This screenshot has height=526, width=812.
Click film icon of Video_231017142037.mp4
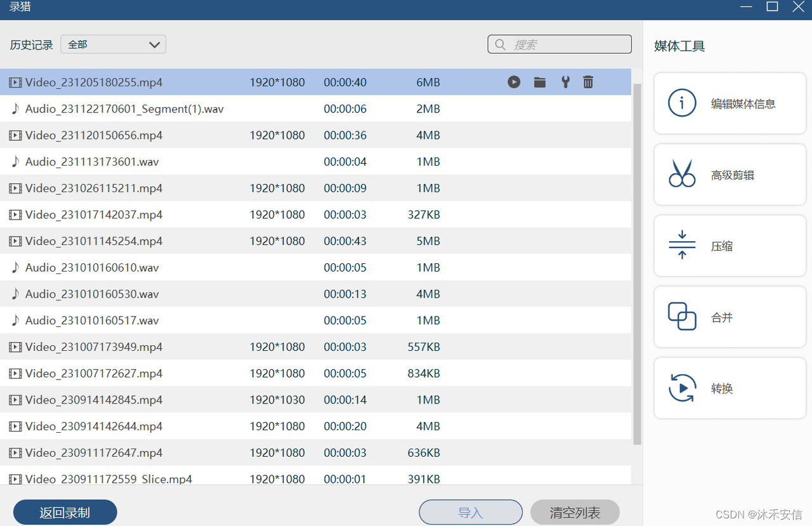15,214
